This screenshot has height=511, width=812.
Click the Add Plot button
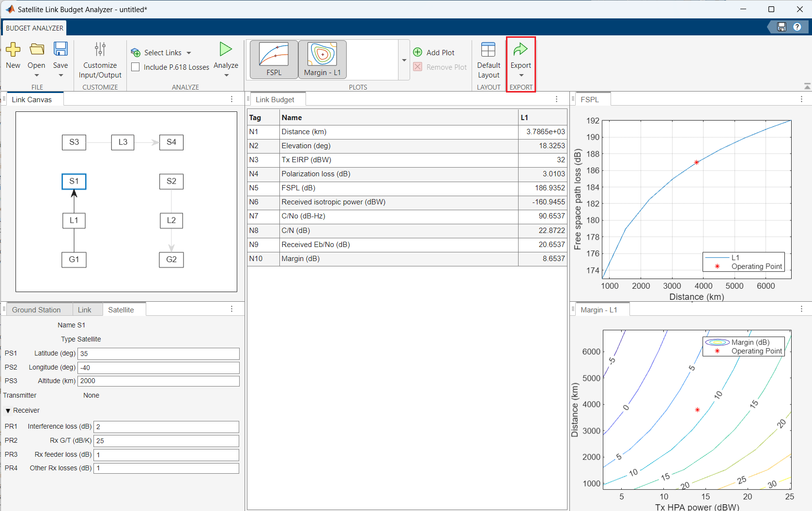(x=434, y=53)
